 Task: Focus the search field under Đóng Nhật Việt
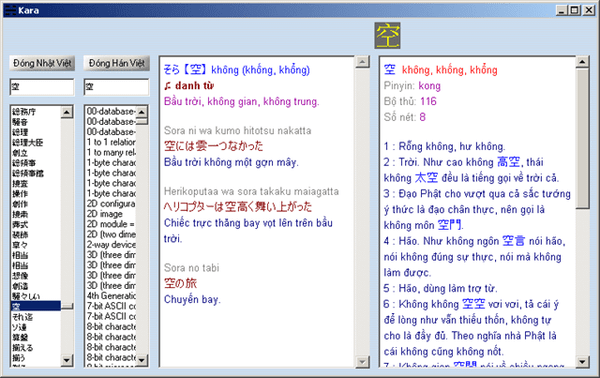coord(42,87)
